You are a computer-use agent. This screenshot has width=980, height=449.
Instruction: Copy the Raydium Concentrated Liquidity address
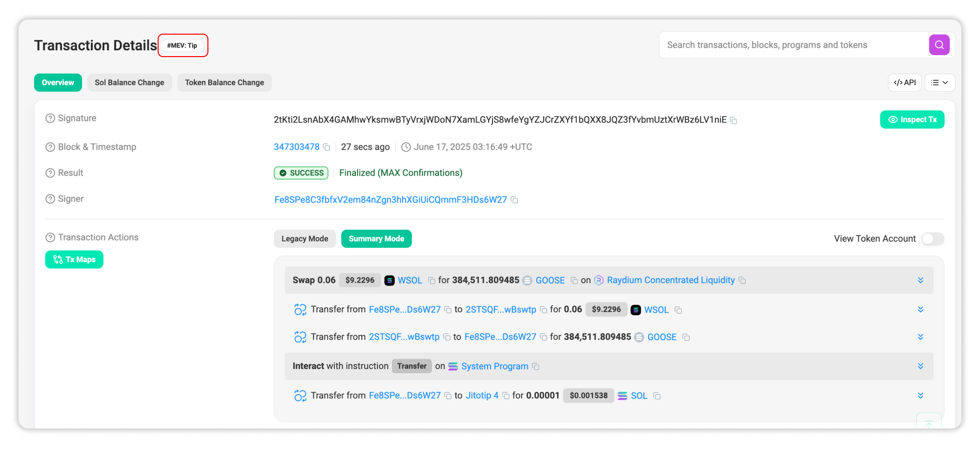pos(742,281)
